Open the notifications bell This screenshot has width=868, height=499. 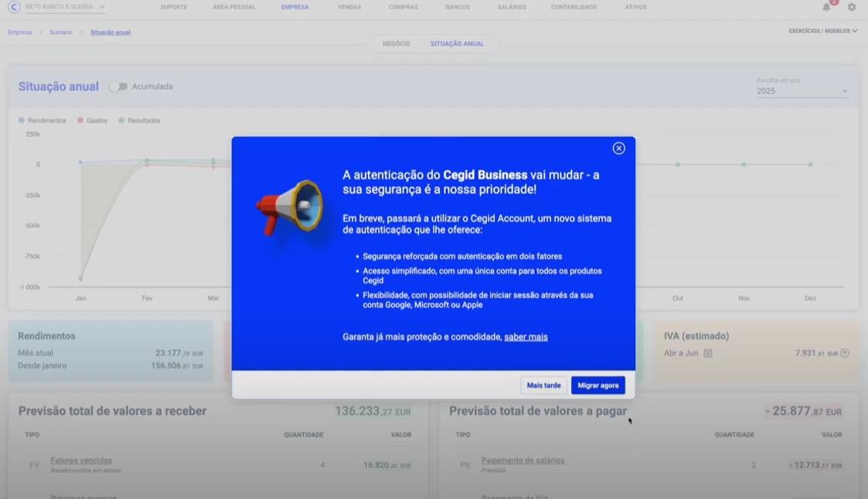point(826,7)
